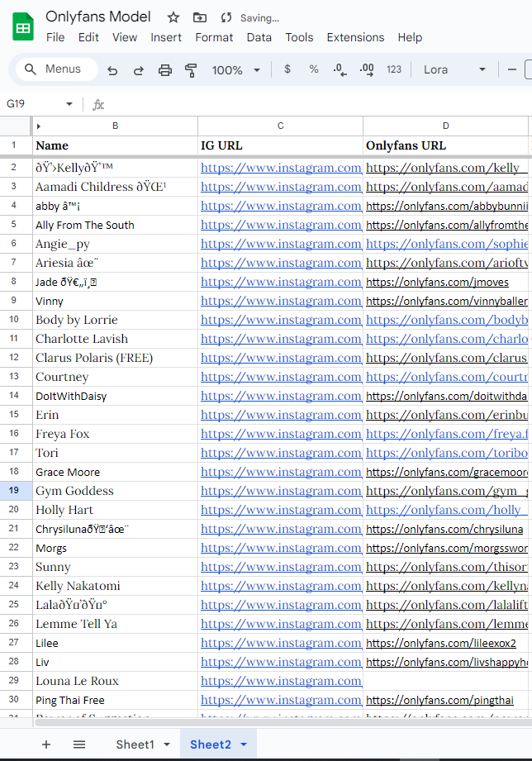Select row 19 header

click(x=14, y=491)
